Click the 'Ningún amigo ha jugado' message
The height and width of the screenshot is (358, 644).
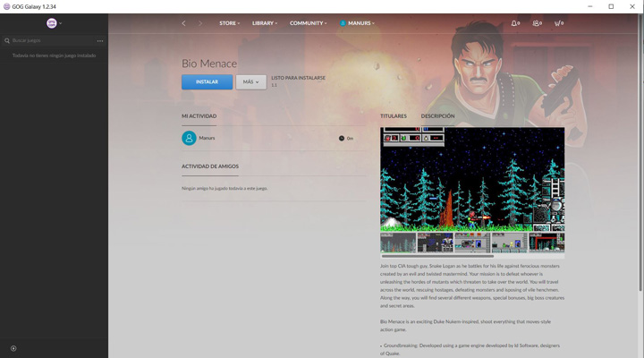point(225,188)
